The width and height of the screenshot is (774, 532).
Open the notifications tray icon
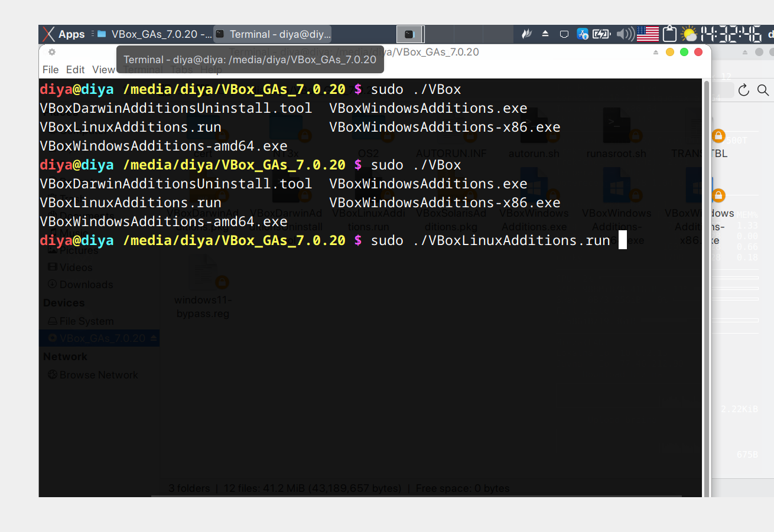click(564, 34)
